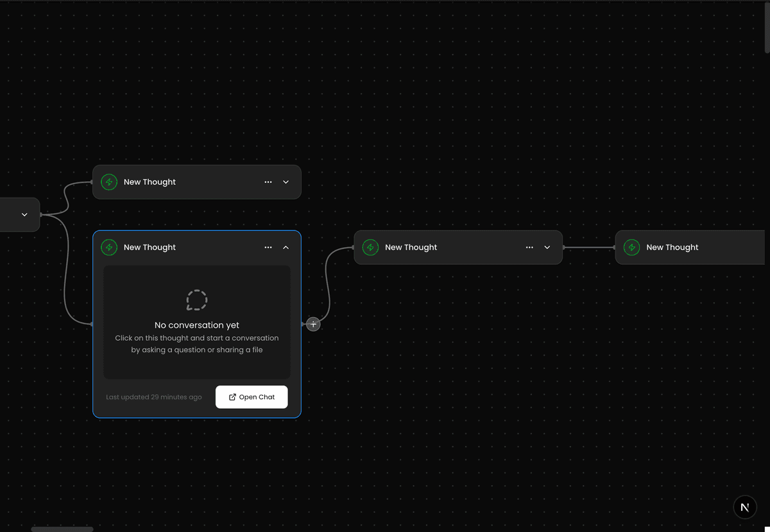Viewport: 770px width, 532px height.
Task: Click the spark icon on the middle New Thought node
Action: [x=370, y=247]
